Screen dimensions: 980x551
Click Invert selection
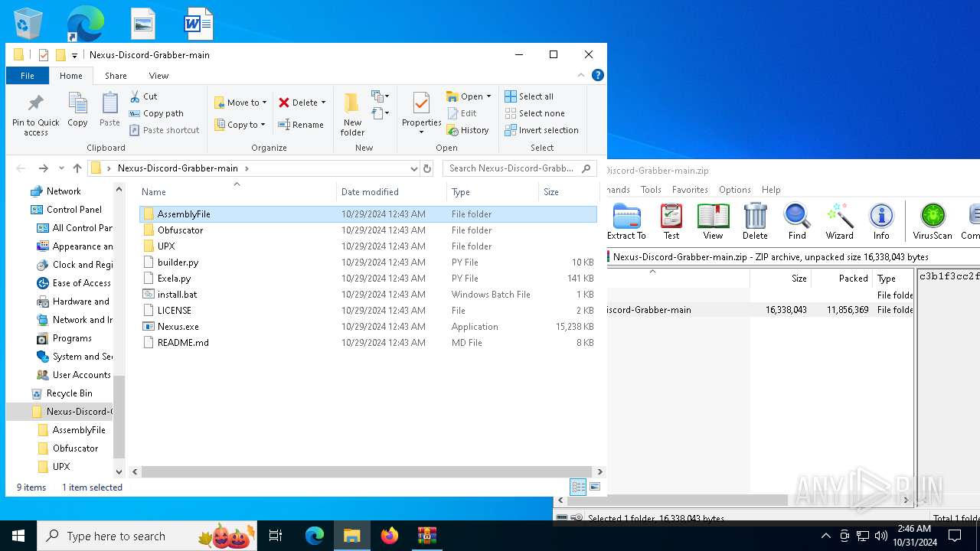pos(541,130)
